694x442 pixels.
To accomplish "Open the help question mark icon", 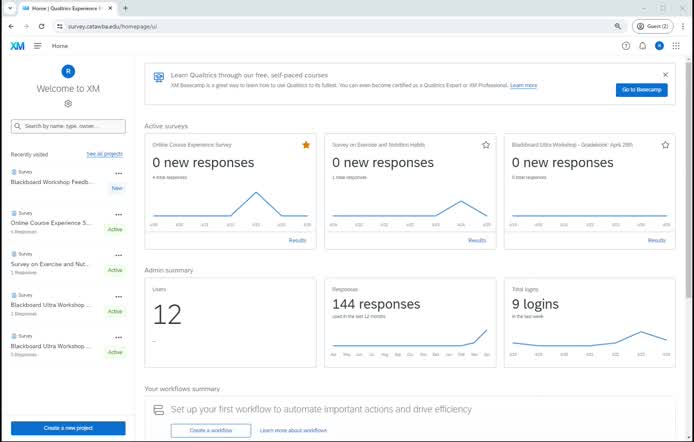I will tap(625, 46).
